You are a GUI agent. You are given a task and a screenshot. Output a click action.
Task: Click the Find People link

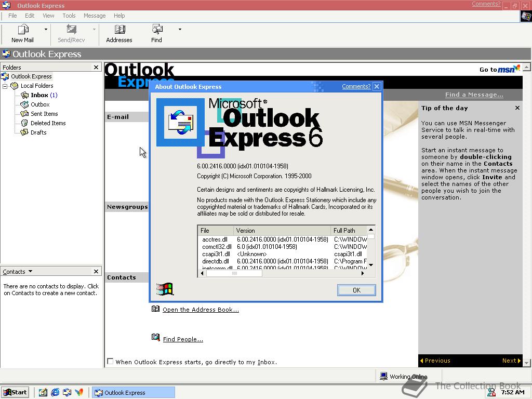click(x=183, y=339)
